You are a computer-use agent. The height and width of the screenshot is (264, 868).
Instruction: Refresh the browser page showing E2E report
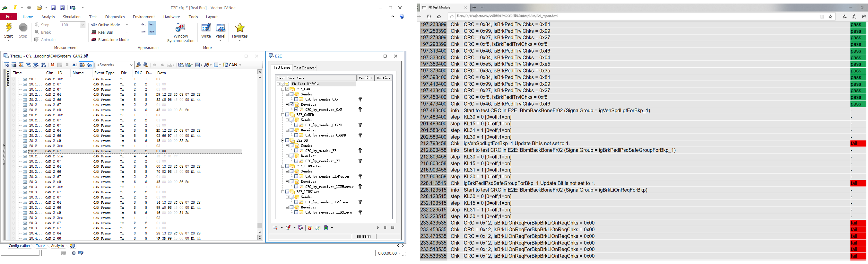(429, 16)
